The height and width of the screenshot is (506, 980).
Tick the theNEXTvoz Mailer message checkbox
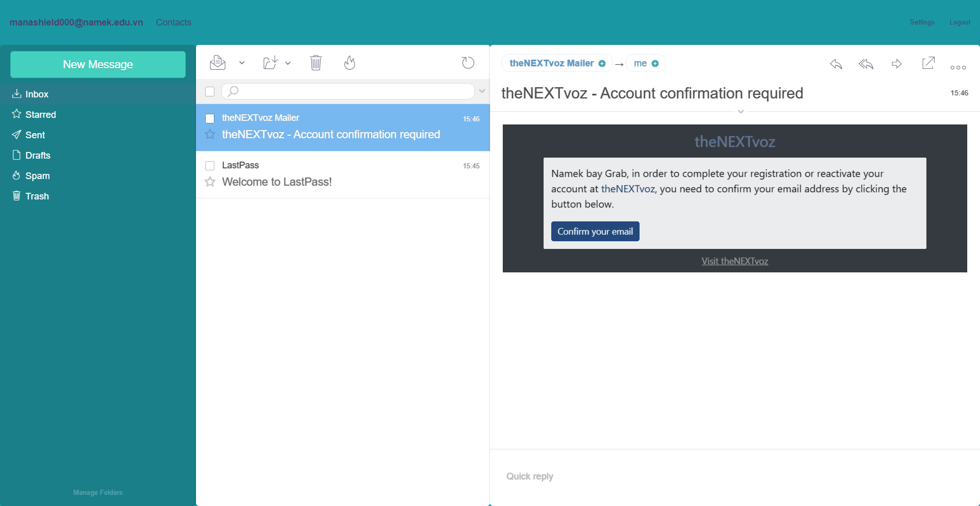pyautogui.click(x=210, y=118)
